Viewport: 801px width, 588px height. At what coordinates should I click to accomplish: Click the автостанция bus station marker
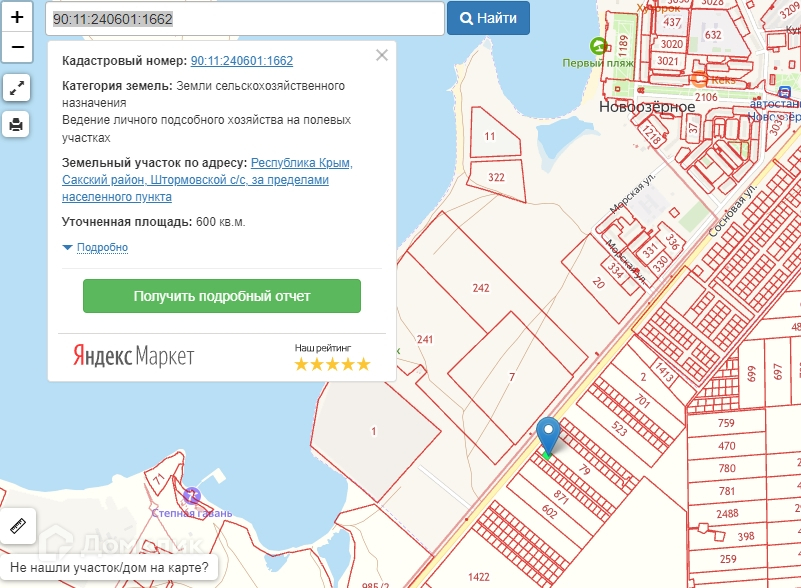point(785,92)
